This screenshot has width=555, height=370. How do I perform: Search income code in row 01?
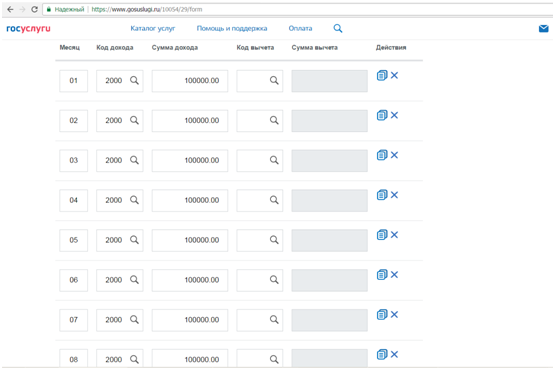pyautogui.click(x=134, y=80)
